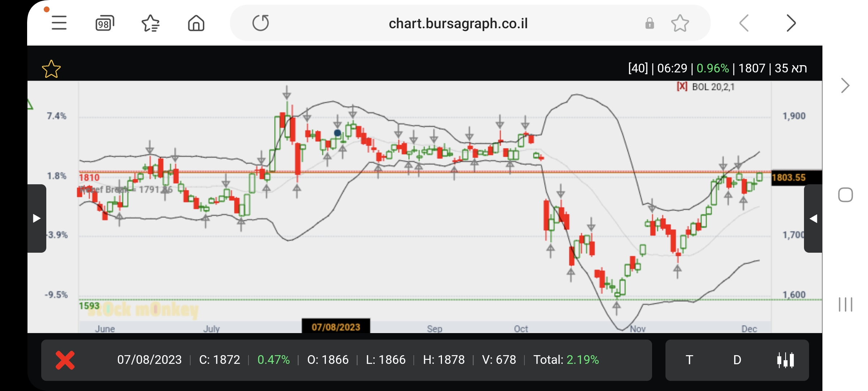Open the chevron at far right edge
The width and height of the screenshot is (868, 391).
[845, 86]
